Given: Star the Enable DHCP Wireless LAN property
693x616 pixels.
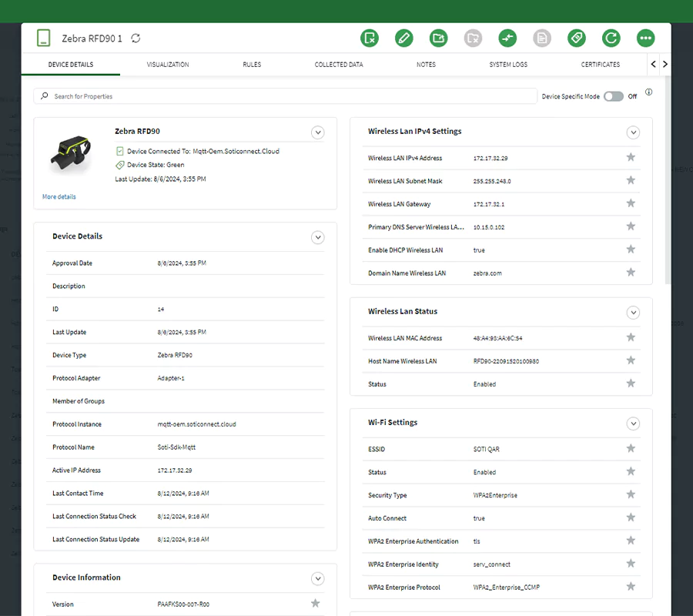Looking at the screenshot, I should (631, 249).
